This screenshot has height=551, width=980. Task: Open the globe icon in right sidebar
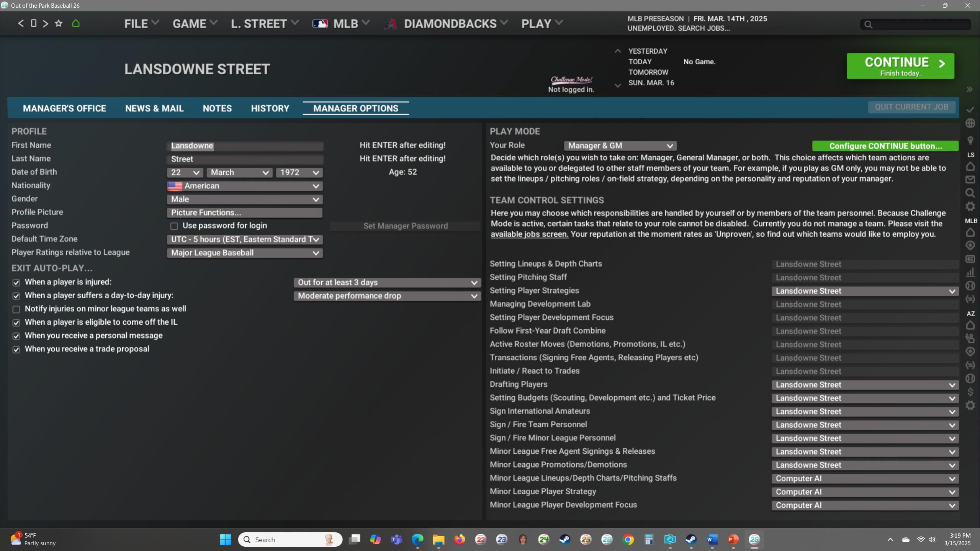(970, 123)
